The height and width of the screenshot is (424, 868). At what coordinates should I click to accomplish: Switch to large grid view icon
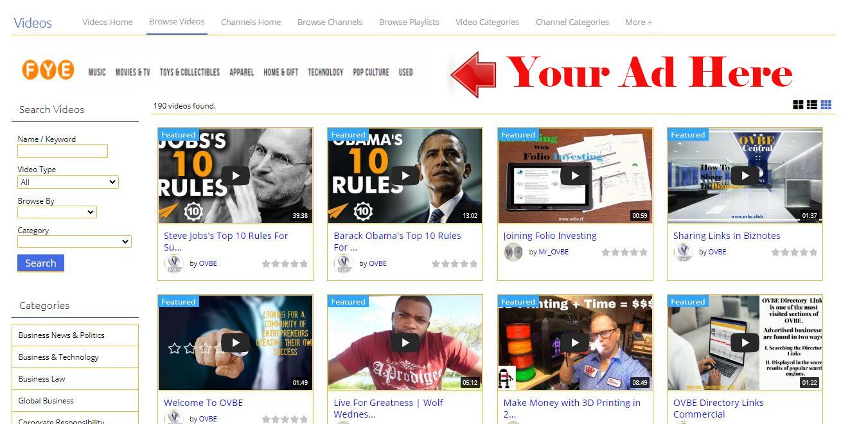(x=798, y=105)
